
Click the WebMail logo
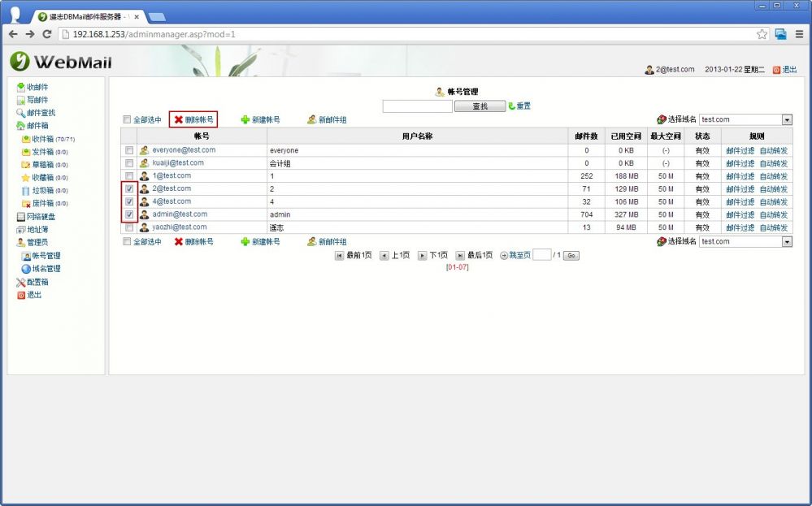(61, 62)
